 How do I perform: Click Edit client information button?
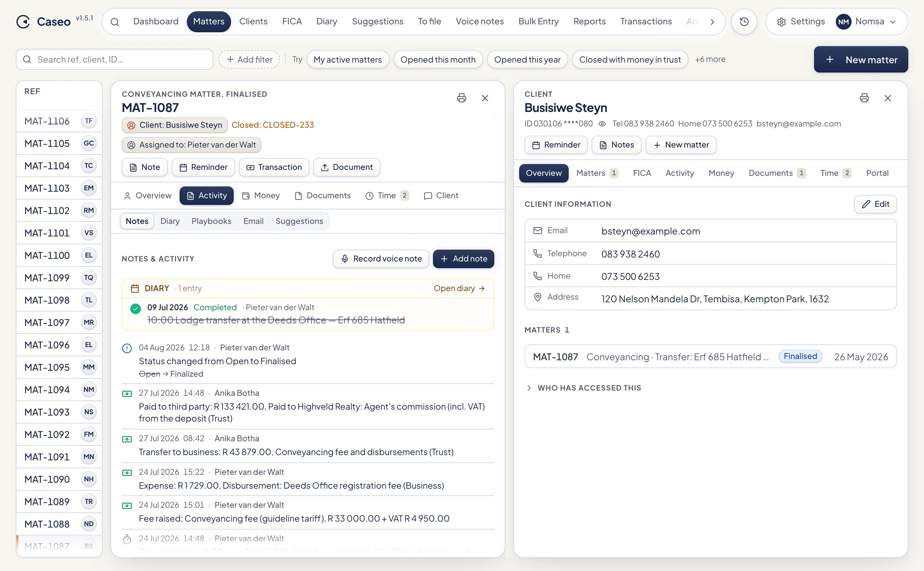point(875,204)
